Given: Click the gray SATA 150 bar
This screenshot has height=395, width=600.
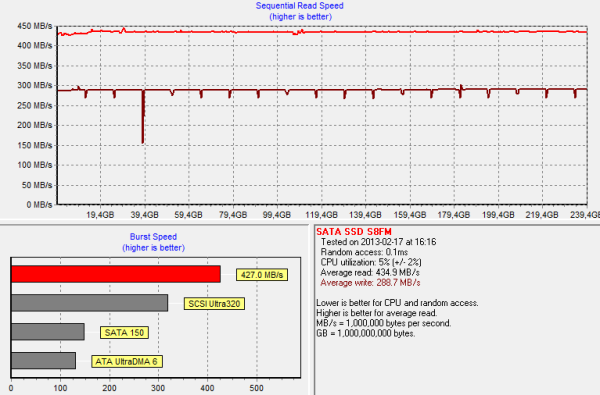Looking at the screenshot, I should tap(48, 331).
